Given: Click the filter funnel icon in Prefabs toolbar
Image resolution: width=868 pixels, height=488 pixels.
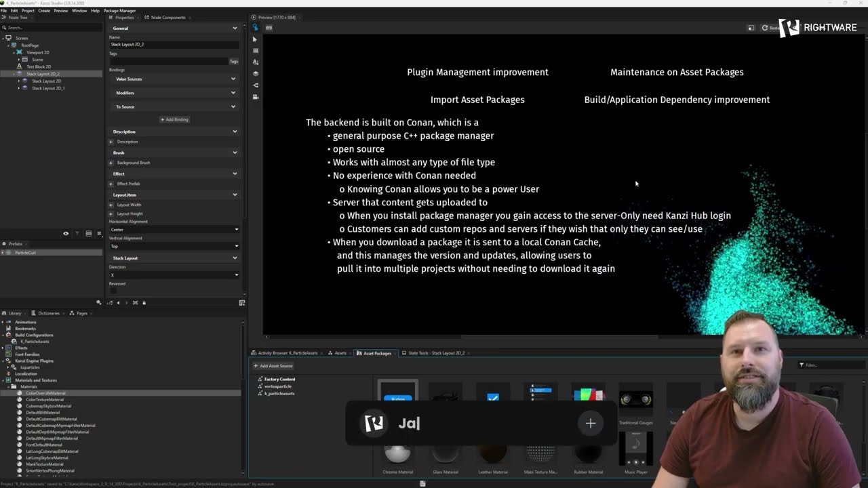Looking at the screenshot, I should (77, 233).
